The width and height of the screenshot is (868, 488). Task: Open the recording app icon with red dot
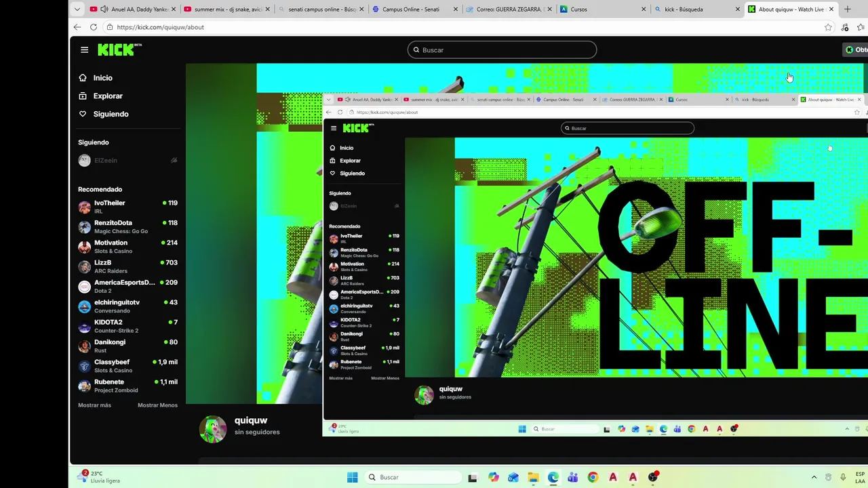[x=653, y=477]
